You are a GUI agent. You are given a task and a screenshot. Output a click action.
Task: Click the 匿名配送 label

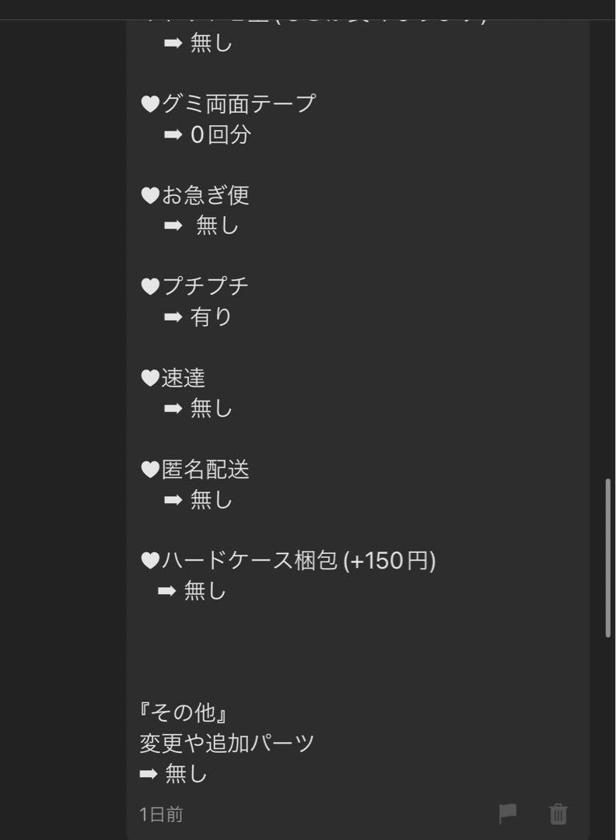(x=205, y=470)
